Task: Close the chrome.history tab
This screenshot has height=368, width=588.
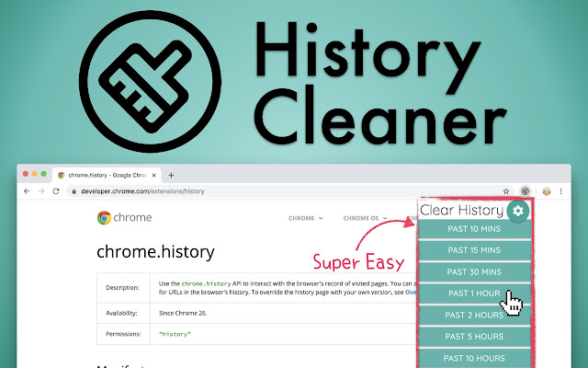Action: pyautogui.click(x=153, y=176)
